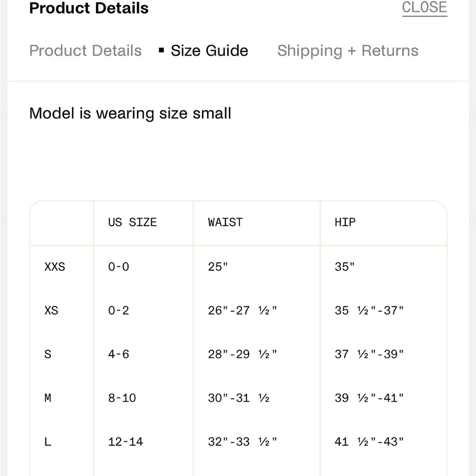
Task: Open Shipping + Returns tab
Action: click(x=347, y=50)
